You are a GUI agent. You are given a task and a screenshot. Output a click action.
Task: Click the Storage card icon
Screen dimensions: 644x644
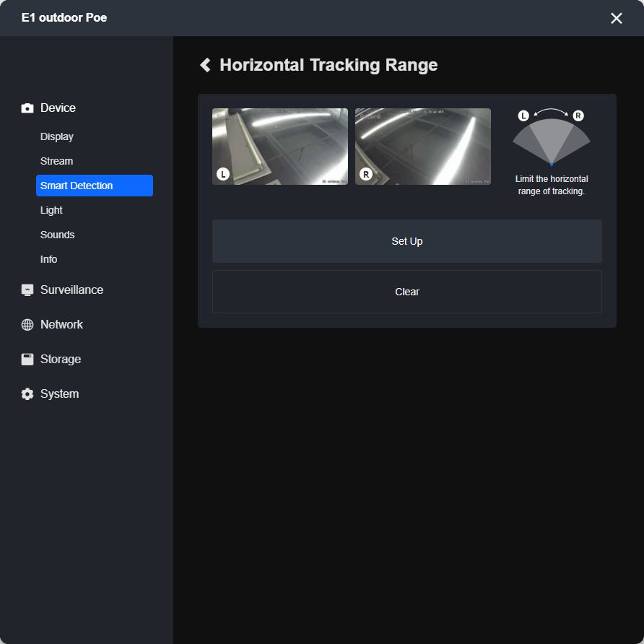(x=27, y=359)
